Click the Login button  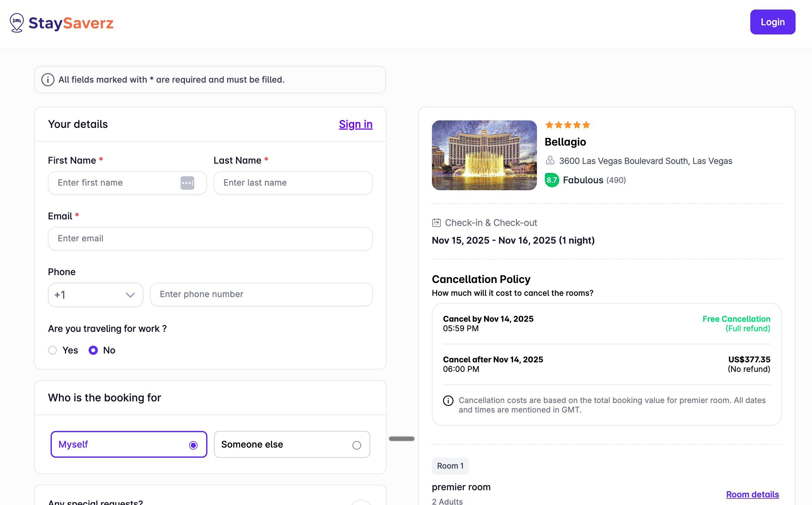[x=773, y=22]
